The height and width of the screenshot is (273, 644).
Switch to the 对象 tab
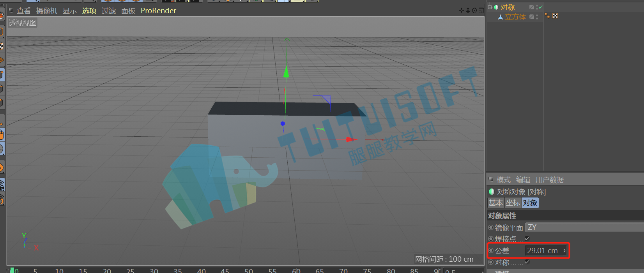pos(530,203)
